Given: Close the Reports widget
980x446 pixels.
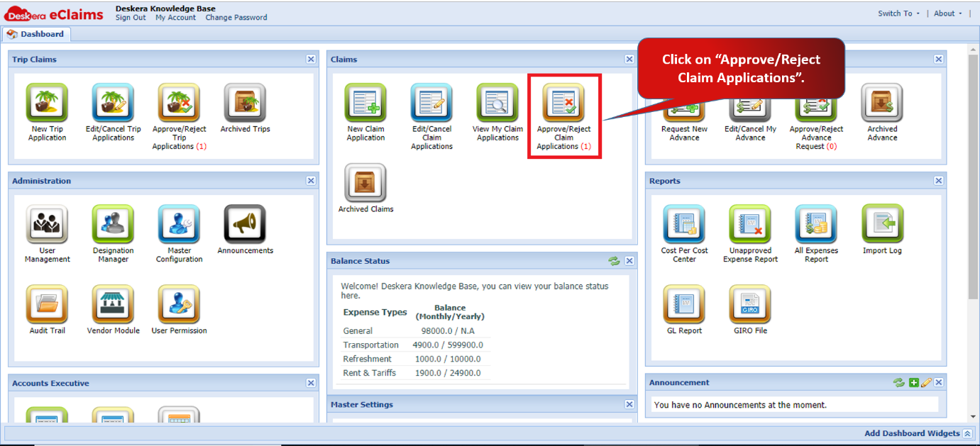Looking at the screenshot, I should click(x=939, y=181).
